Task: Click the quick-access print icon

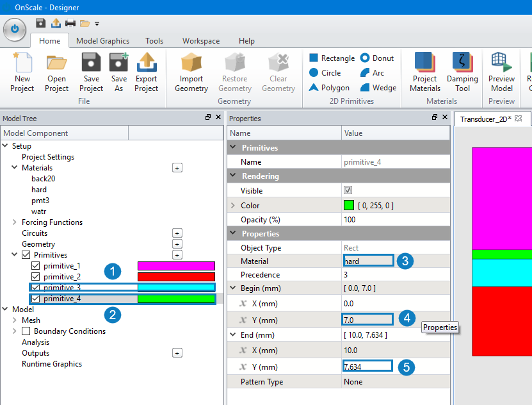Action: pos(70,23)
